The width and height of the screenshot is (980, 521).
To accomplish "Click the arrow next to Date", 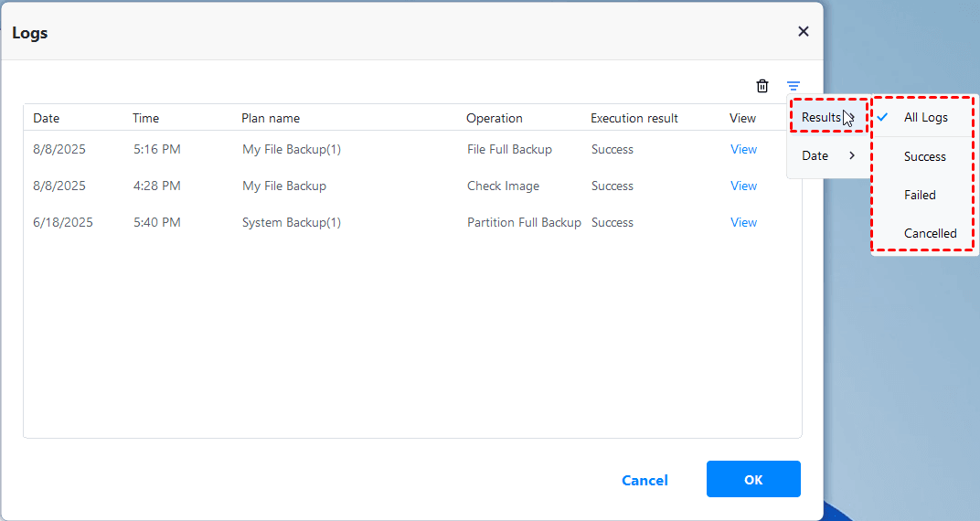I will pos(852,155).
